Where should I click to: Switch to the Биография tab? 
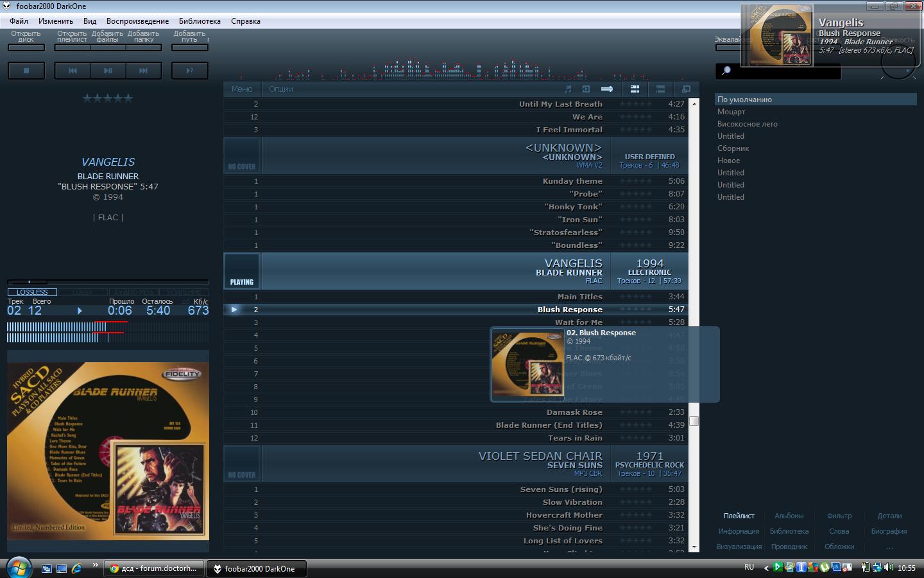pyautogui.click(x=889, y=531)
